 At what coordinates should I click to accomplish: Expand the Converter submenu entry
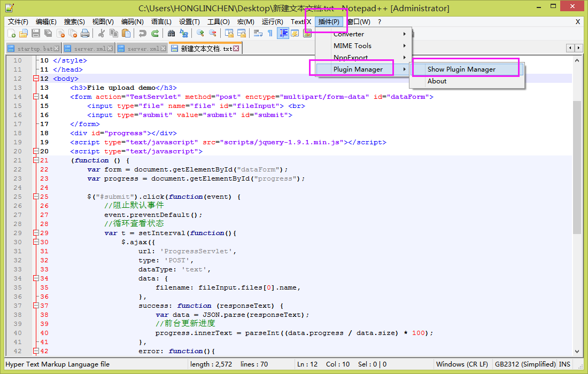[363, 34]
